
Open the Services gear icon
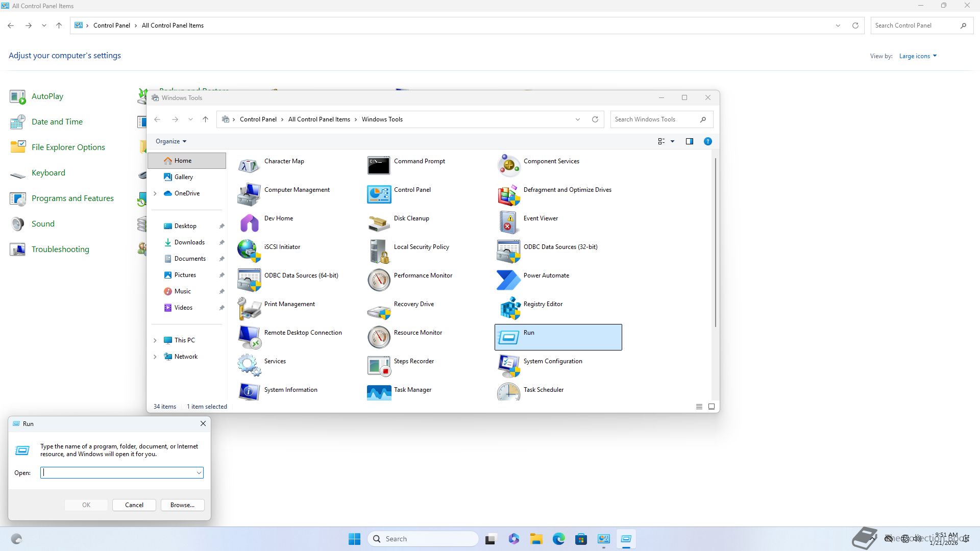coord(249,366)
